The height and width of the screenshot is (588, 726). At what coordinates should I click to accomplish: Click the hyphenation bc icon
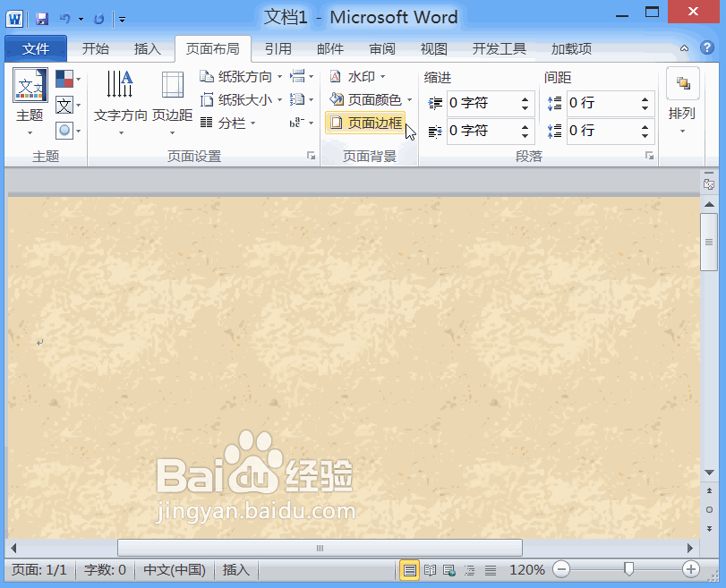point(302,123)
